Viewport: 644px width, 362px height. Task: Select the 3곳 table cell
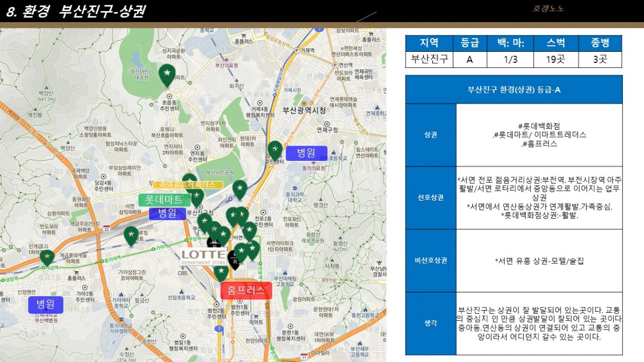[600, 59]
